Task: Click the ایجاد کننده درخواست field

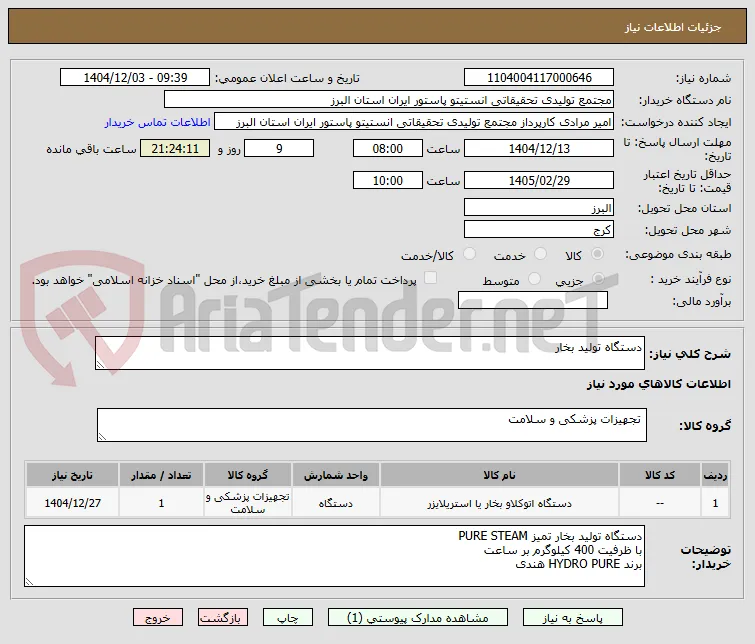Action: (414, 122)
